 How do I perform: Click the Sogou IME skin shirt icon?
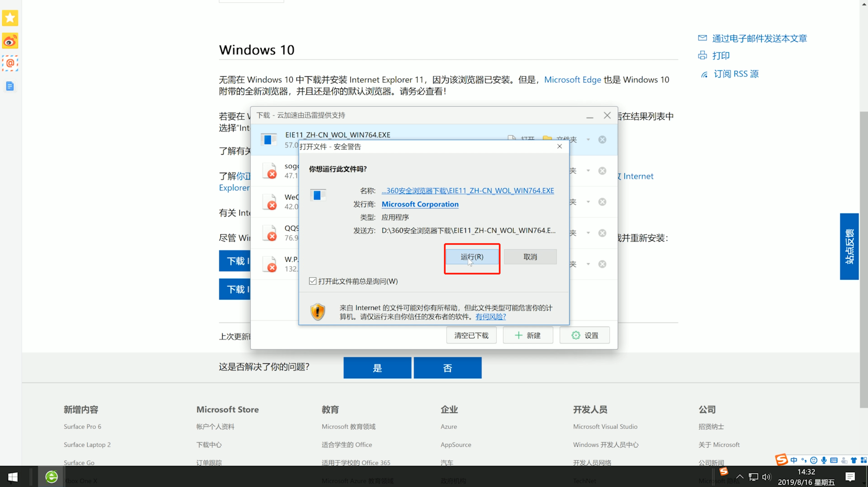click(x=854, y=460)
